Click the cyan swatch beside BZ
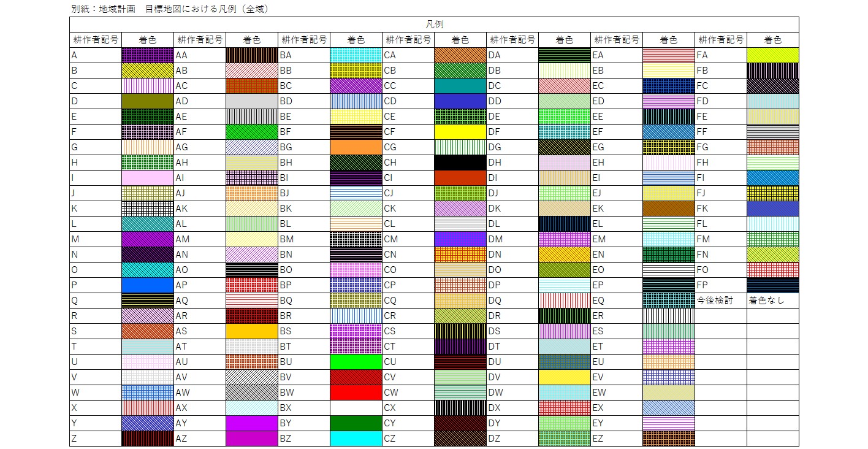This screenshot has width=868, height=449. point(356,439)
